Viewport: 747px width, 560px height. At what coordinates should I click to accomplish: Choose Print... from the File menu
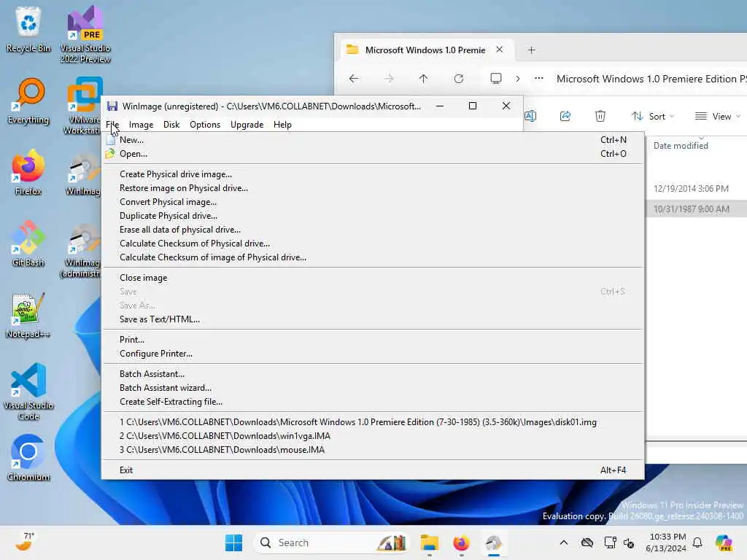pos(373,340)
